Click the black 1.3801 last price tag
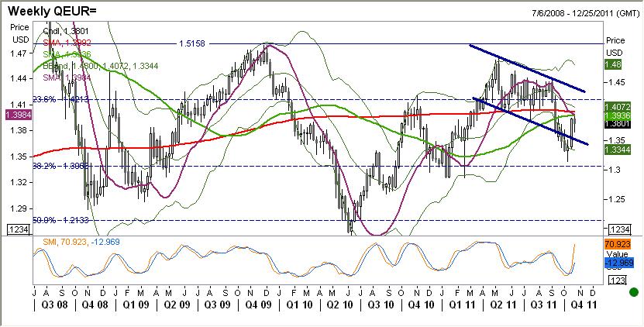 618,123
